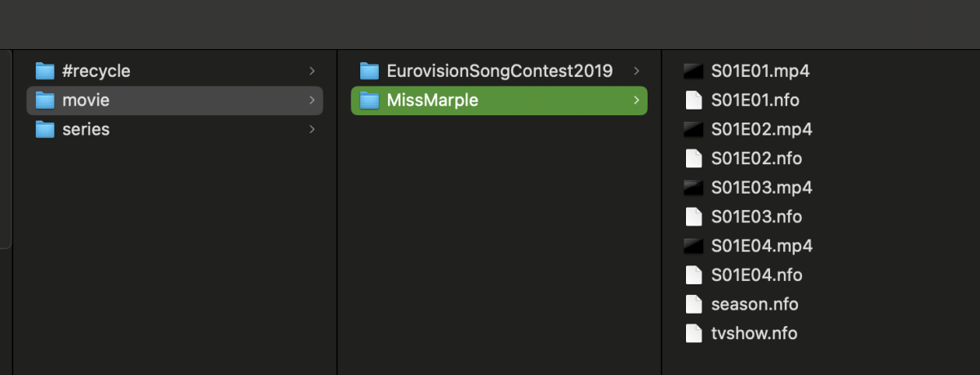Select the S01E02.nfo file
Viewport: 980px width, 375px height.
[x=756, y=158]
